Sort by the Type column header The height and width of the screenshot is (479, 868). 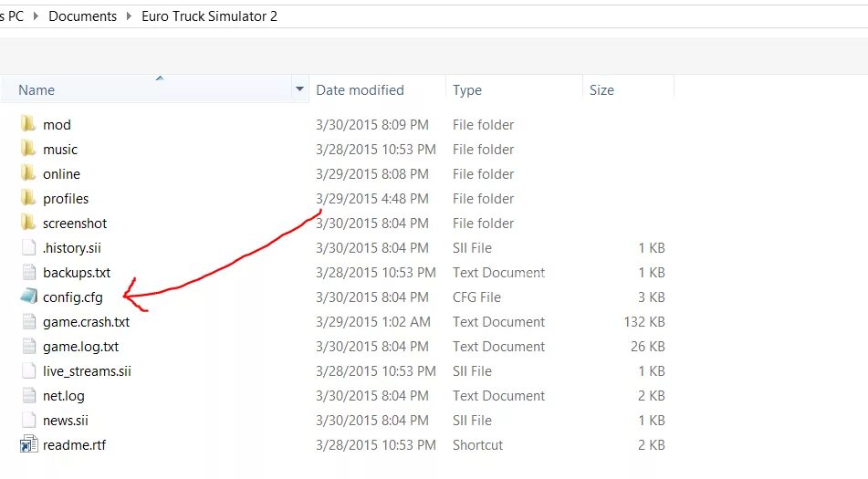point(467,89)
